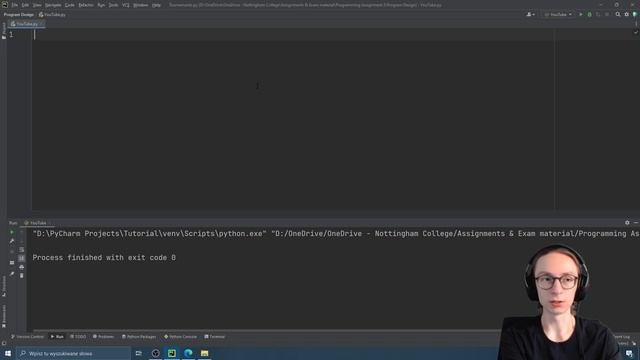Open the Project tool window sidebar
This screenshot has height=360, width=640.
(x=4, y=30)
